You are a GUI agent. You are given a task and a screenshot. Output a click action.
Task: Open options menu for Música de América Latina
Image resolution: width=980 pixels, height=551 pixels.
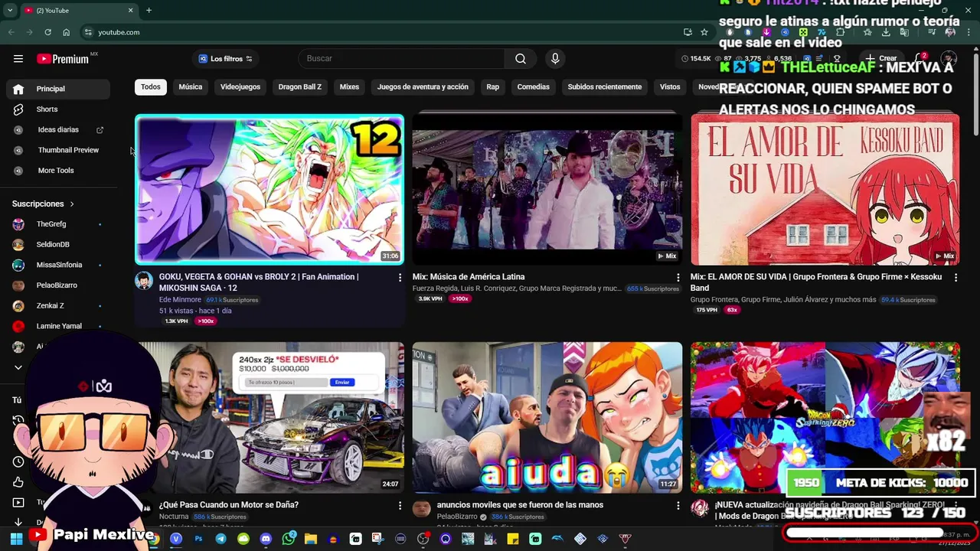[678, 278]
